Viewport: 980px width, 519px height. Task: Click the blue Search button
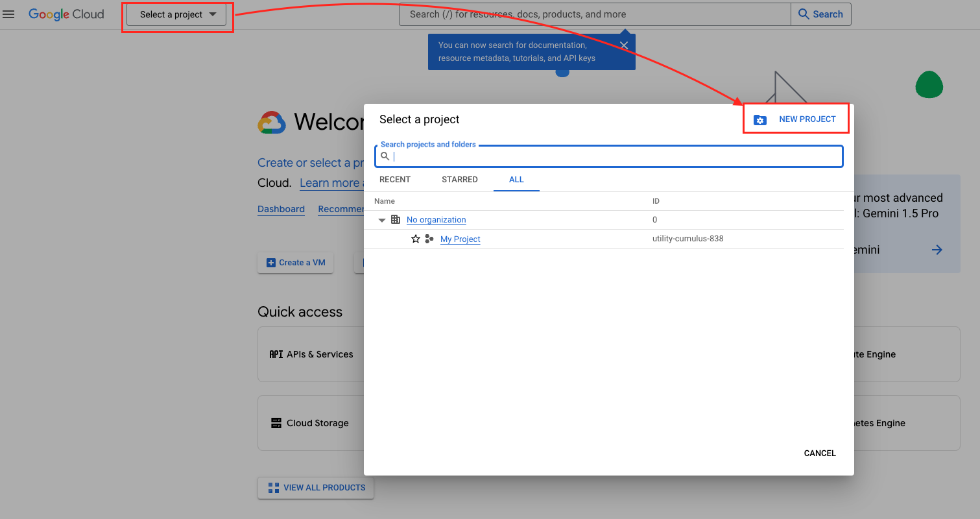click(x=820, y=14)
